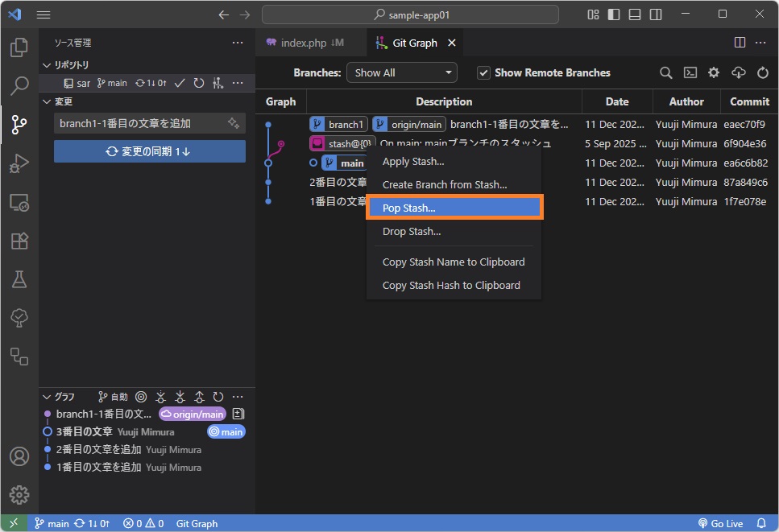Open Git Graph repository settings gear
779x532 pixels.
pyautogui.click(x=714, y=73)
